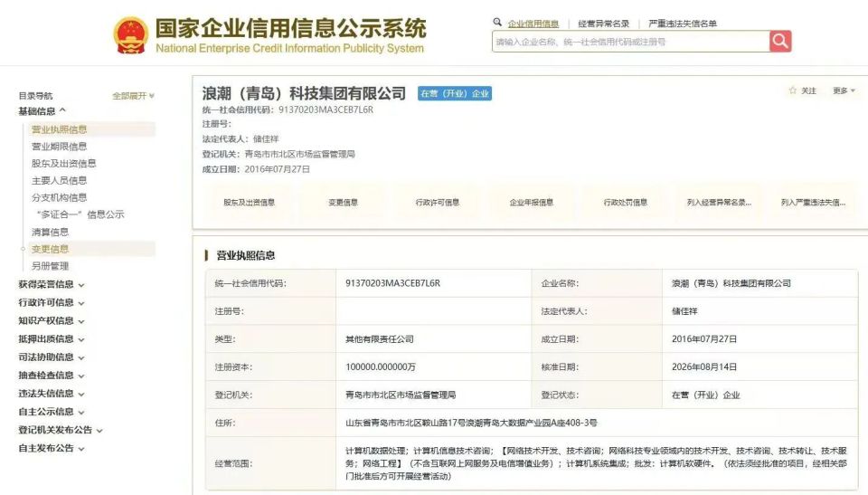This screenshot has height=495, width=868.
Task: Open the 更多 dropdown
Action: [x=844, y=90]
